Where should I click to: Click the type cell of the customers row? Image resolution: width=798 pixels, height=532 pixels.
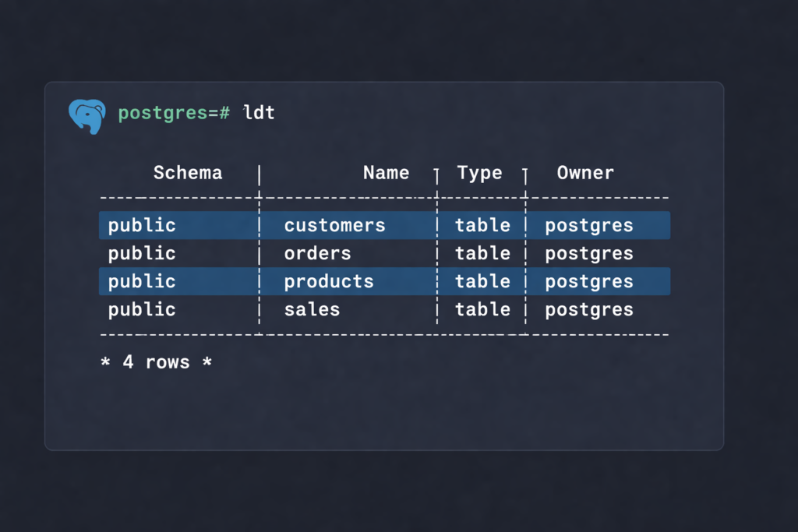coord(482,226)
